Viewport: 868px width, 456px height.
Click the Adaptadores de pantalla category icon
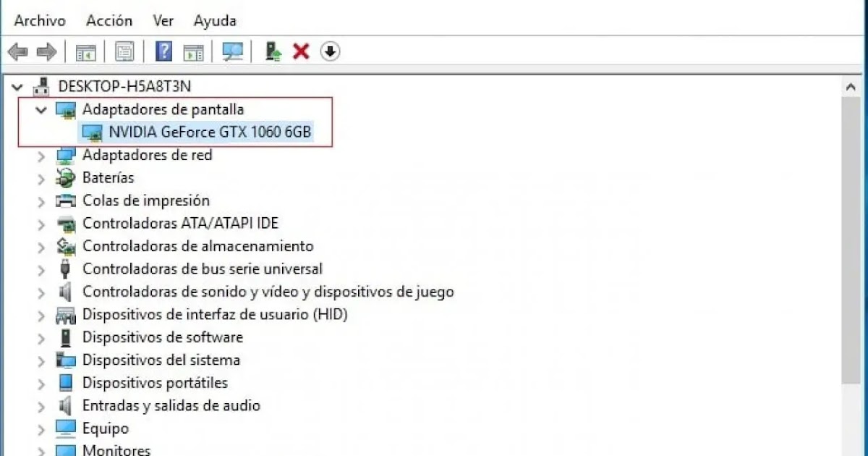pyautogui.click(x=66, y=109)
